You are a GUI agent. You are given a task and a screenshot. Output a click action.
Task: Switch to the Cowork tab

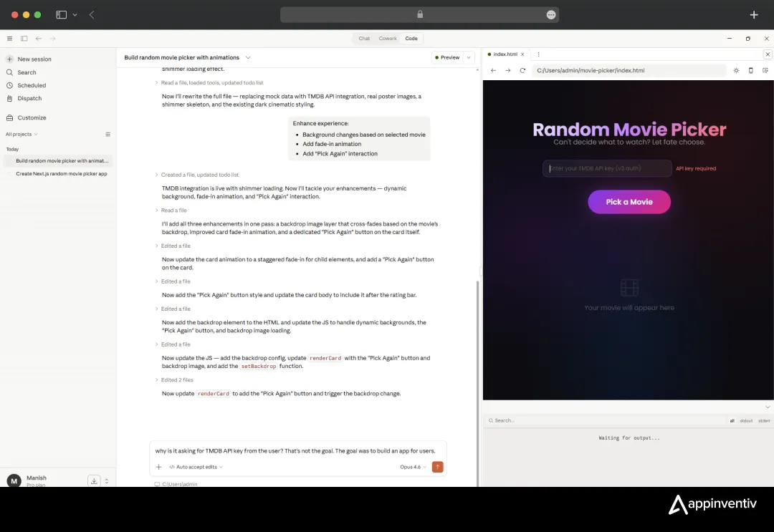(388, 38)
